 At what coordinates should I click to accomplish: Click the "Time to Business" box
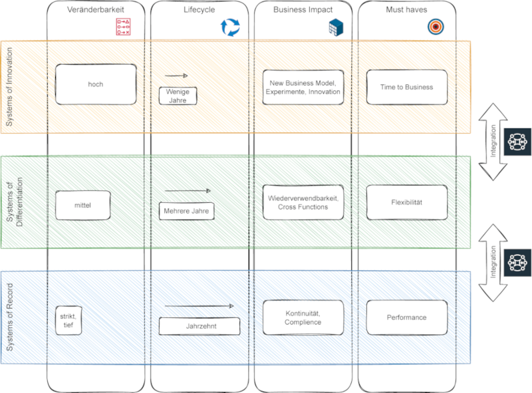coord(406,87)
